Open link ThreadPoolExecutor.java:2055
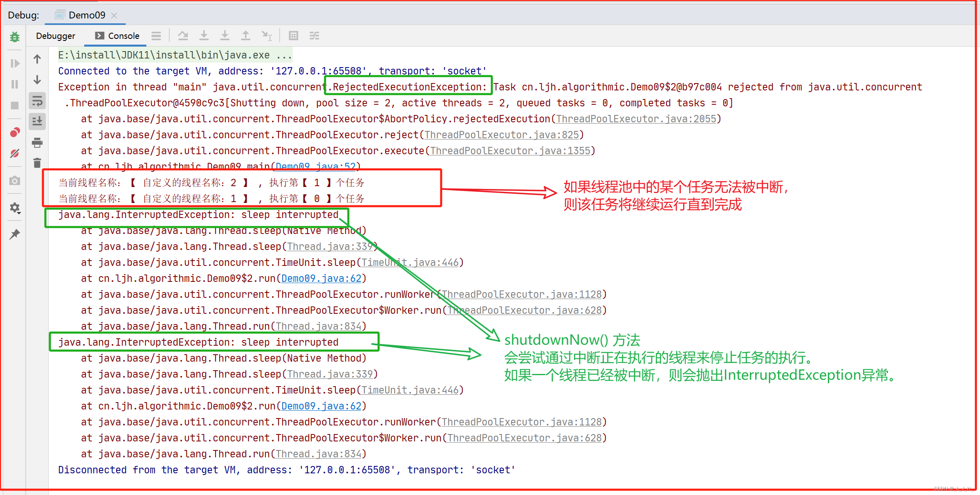The height and width of the screenshot is (495, 980). click(x=636, y=119)
